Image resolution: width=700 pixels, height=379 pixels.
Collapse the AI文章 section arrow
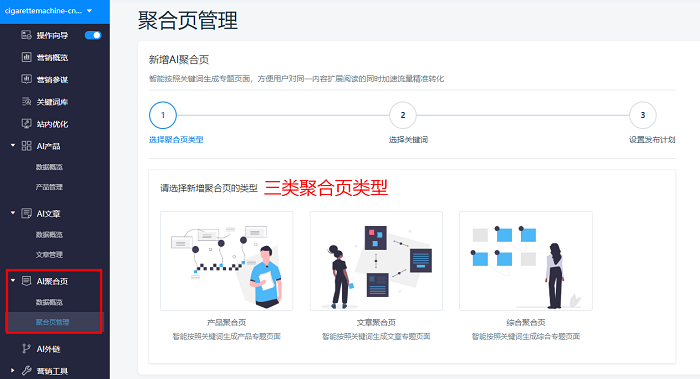[x=13, y=213]
